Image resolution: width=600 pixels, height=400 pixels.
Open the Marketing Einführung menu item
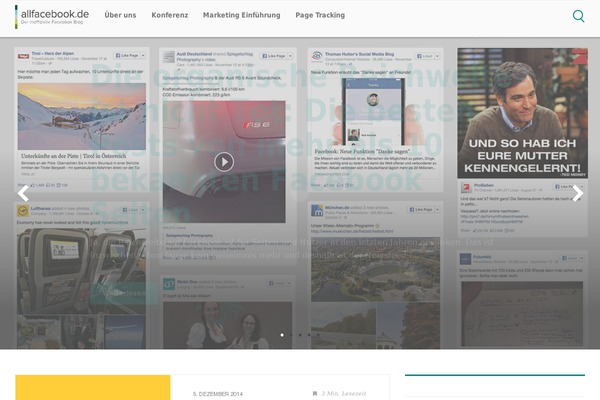point(241,15)
